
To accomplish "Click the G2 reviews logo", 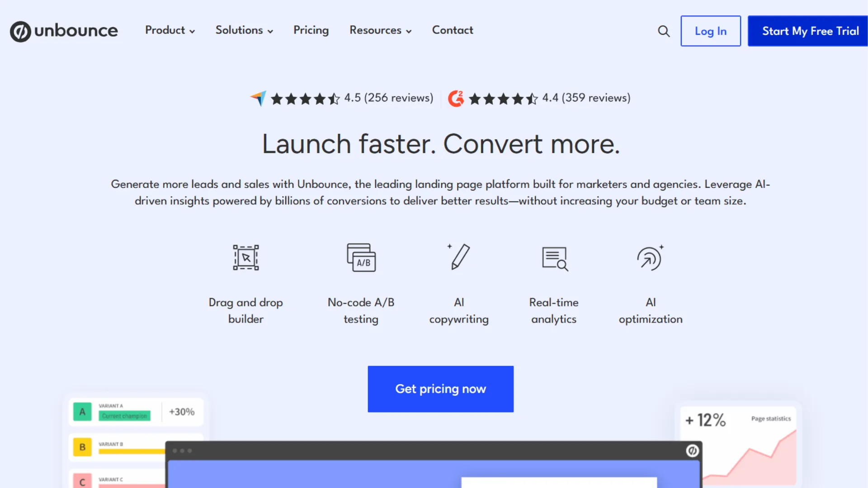I will (456, 98).
